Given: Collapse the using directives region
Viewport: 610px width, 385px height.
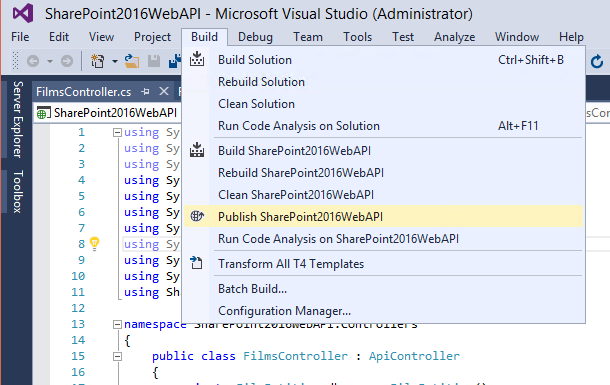Looking at the screenshot, I should pyautogui.click(x=117, y=133).
